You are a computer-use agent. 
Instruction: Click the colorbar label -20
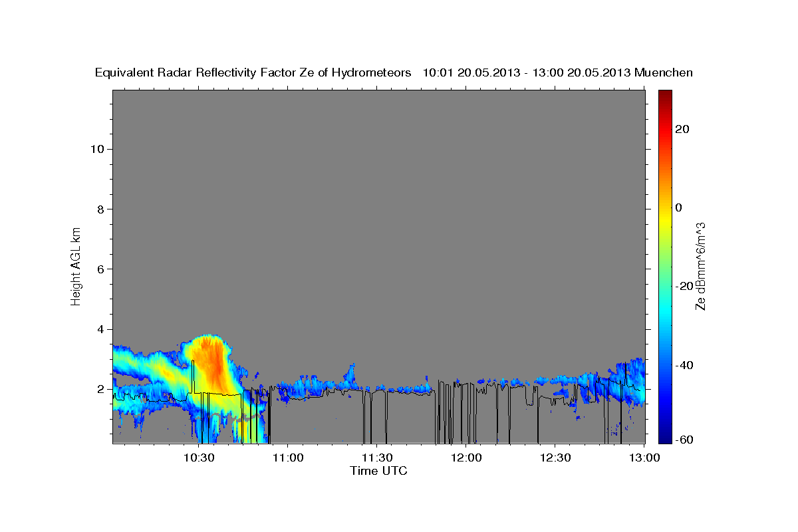point(684,286)
